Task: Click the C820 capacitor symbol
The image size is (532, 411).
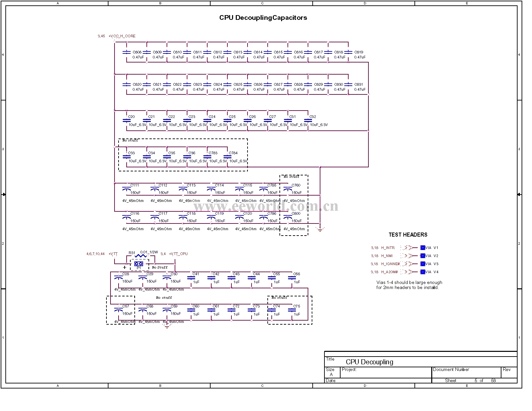Action: pos(126,84)
